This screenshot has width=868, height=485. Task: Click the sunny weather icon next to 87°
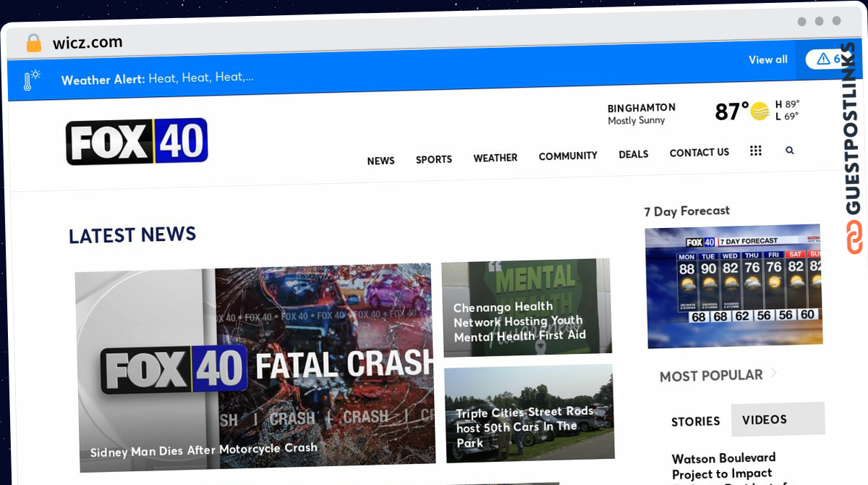(759, 111)
